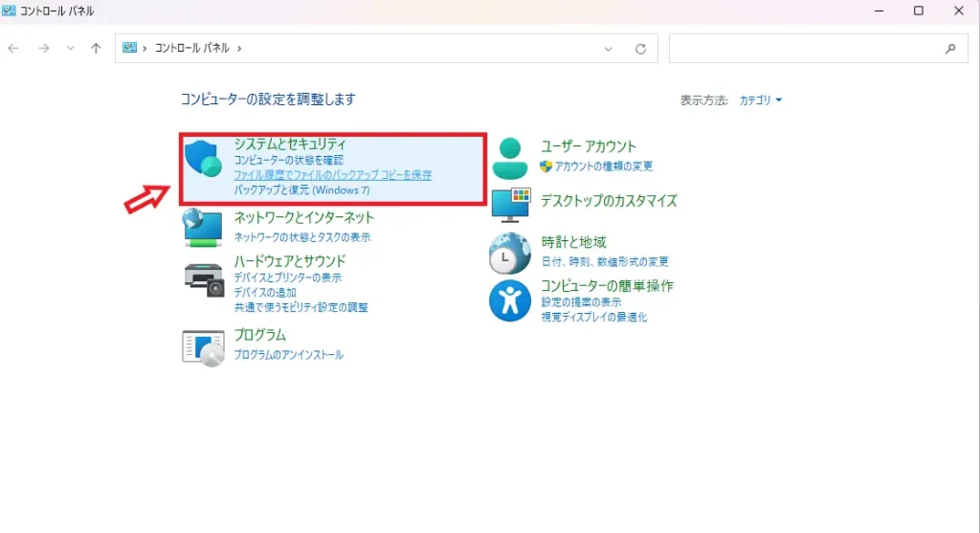Open プログラム heading link
The image size is (980, 533).
click(x=260, y=335)
